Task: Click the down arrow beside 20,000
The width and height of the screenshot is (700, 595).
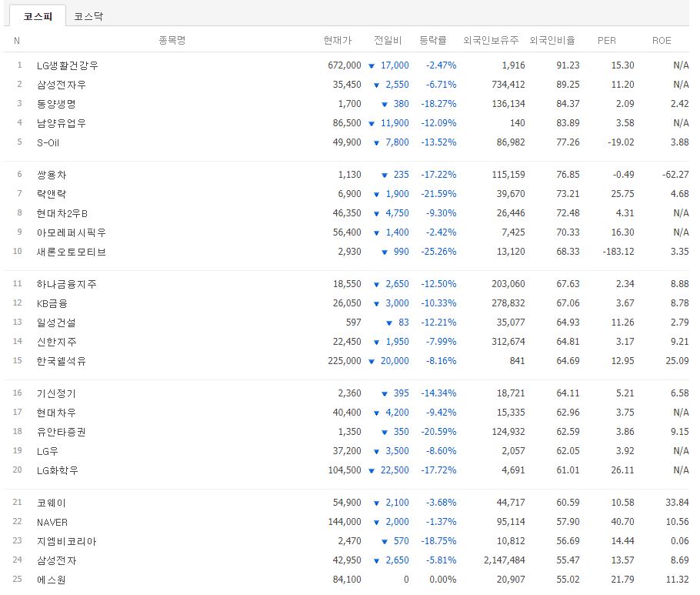Action: tap(372, 361)
